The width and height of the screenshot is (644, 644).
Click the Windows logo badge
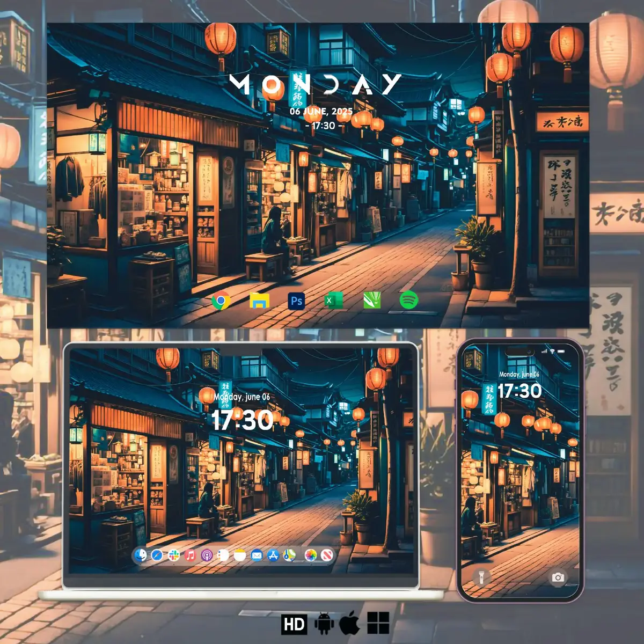(379, 624)
